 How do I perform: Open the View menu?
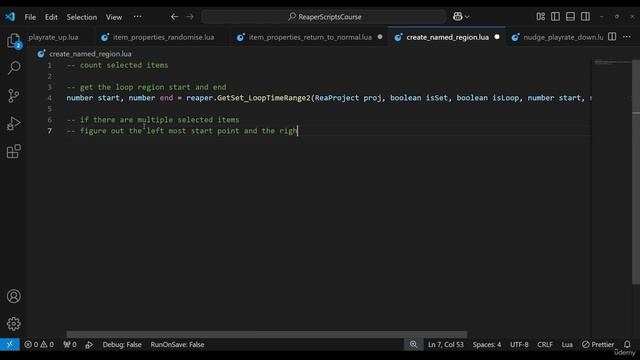pyautogui.click(x=114, y=17)
